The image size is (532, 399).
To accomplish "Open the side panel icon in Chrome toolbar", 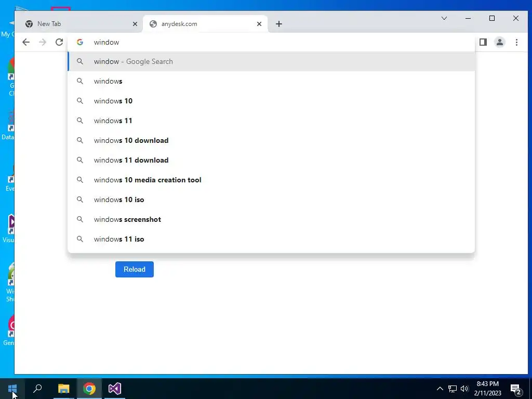I will click(483, 42).
